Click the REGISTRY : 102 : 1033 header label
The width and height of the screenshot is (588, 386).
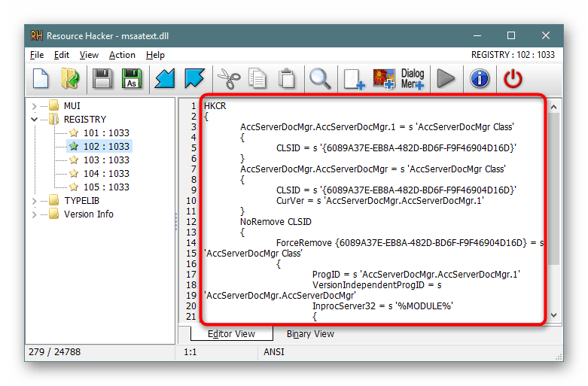(513, 55)
